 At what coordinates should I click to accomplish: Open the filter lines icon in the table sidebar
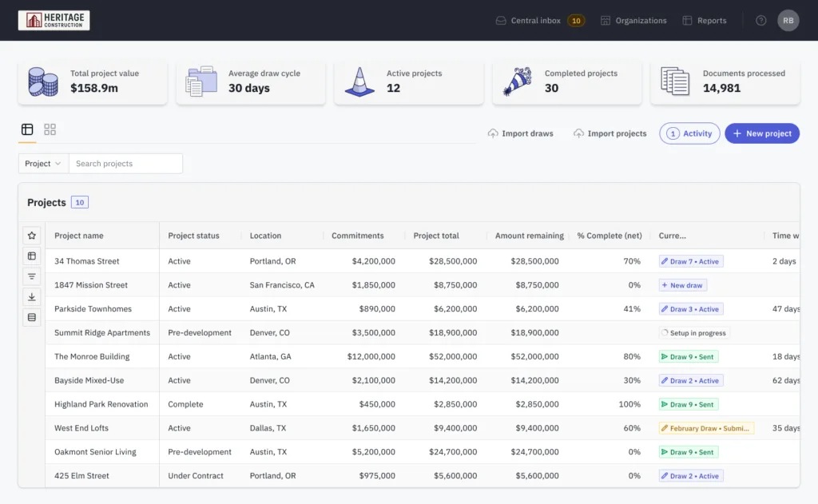[x=32, y=276]
